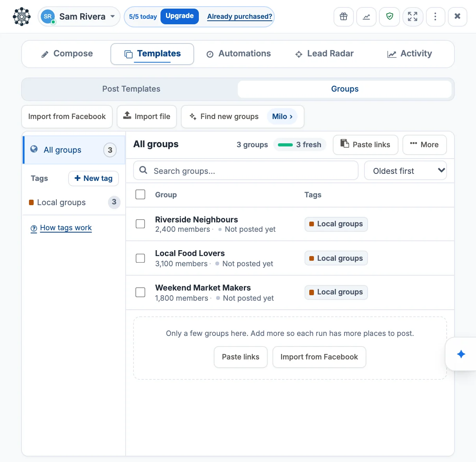Viewport: 476px width, 462px height.
Task: Click the app logo icon
Action: tap(22, 16)
